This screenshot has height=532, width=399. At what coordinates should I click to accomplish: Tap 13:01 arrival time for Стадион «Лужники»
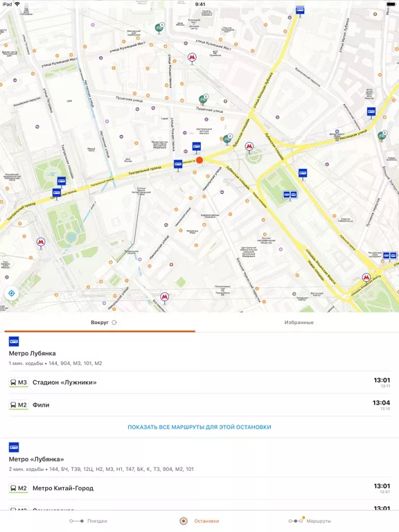pos(382,380)
